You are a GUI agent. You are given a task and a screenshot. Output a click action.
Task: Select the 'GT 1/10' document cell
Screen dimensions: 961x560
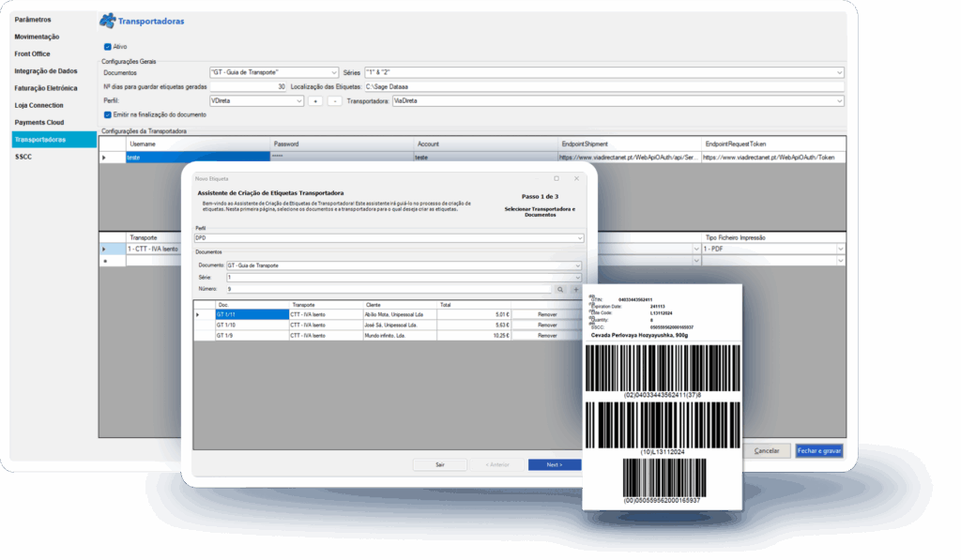coord(252,325)
